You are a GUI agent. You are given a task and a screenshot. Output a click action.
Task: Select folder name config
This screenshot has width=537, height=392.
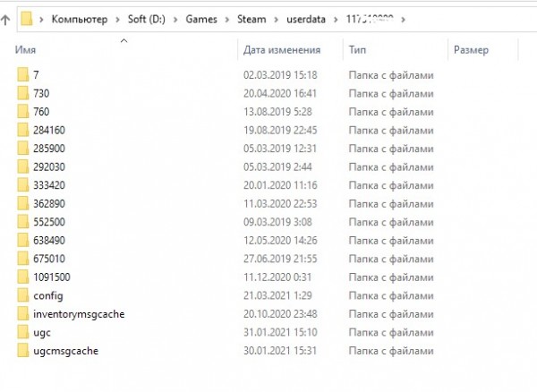point(48,296)
